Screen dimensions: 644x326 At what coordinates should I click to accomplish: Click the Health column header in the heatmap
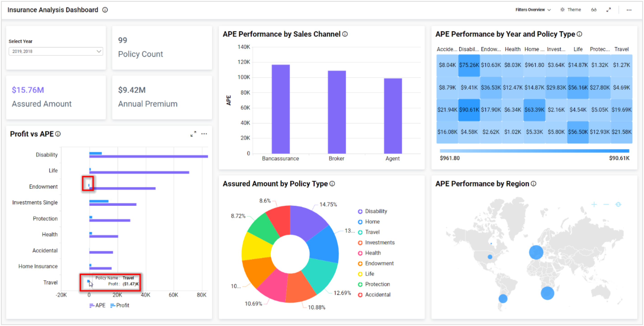point(513,49)
